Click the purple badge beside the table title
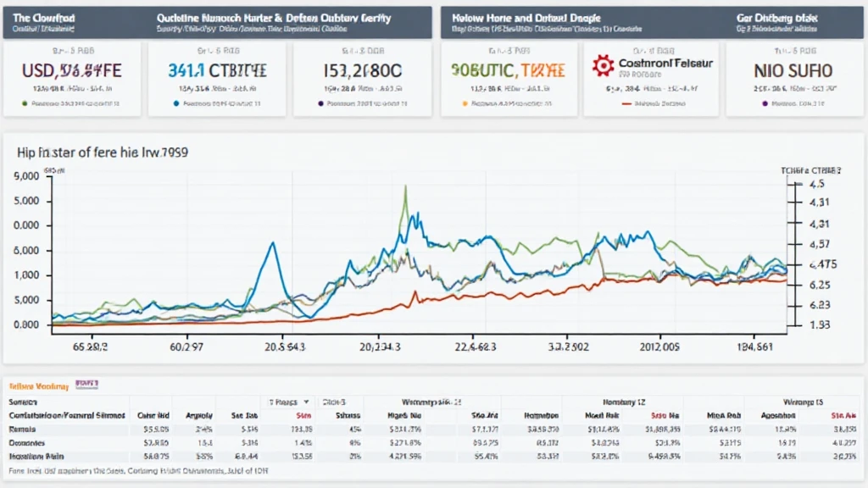Viewport: 868px width, 488px height. click(x=86, y=384)
